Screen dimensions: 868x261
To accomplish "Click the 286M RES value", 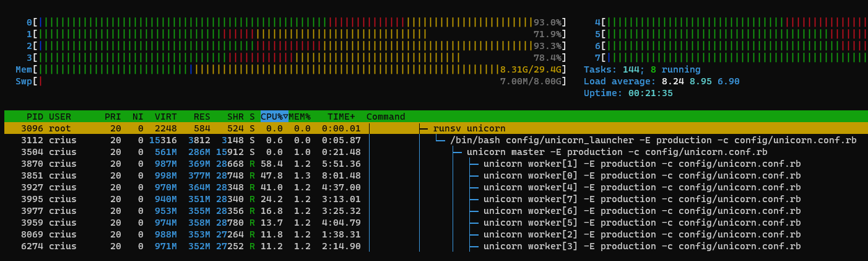I will 199,152.
